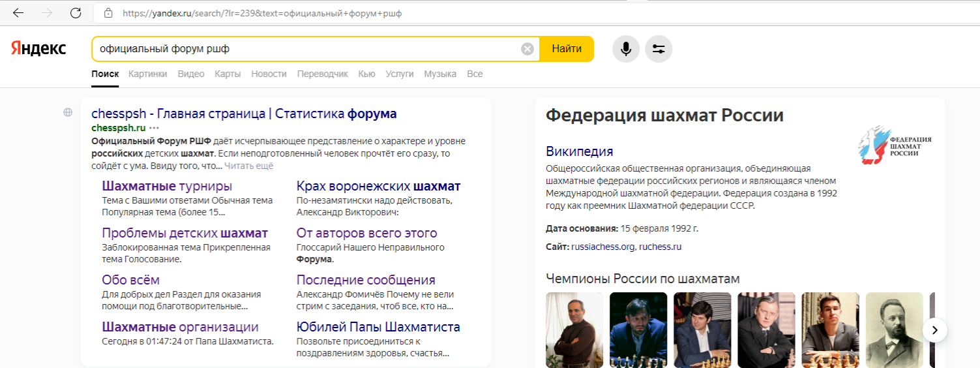The width and height of the screenshot is (980, 368).
Task: Click the first champion photo thumbnail
Action: point(574,330)
